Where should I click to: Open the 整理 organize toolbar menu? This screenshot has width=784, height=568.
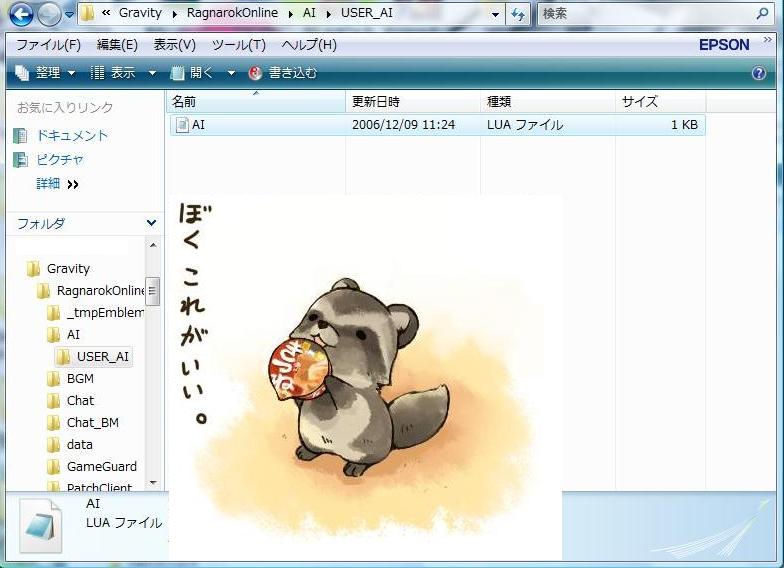point(45,73)
